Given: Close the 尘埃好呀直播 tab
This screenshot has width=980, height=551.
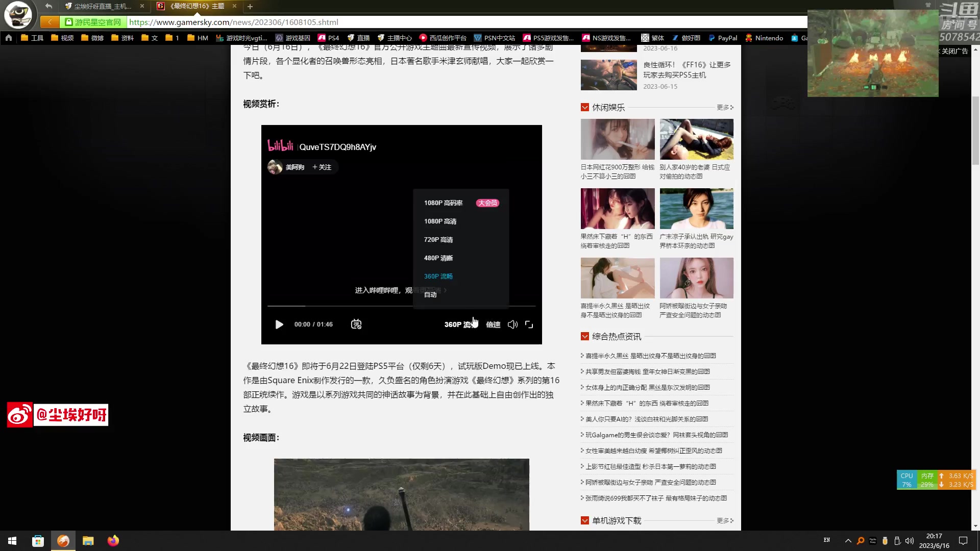Looking at the screenshot, I should (x=142, y=6).
